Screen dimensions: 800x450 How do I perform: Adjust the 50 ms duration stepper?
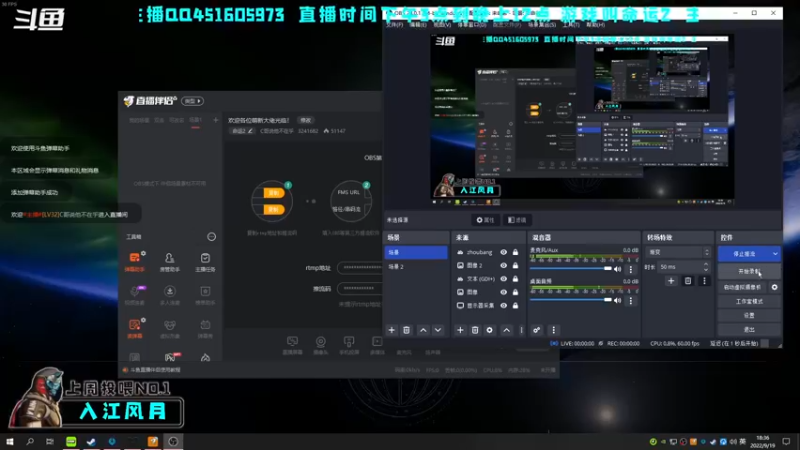pyautogui.click(x=706, y=267)
